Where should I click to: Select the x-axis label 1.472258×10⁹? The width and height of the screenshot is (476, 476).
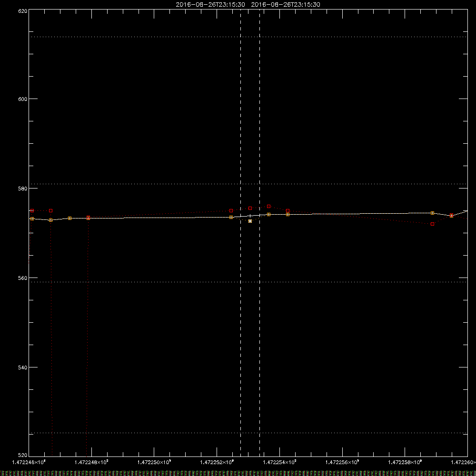point(405,462)
